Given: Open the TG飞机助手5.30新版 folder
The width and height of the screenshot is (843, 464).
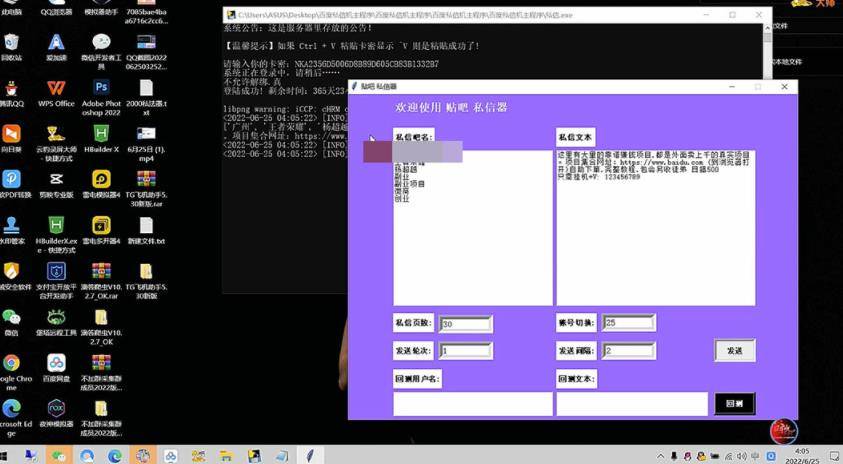Looking at the screenshot, I should pyautogui.click(x=146, y=280).
